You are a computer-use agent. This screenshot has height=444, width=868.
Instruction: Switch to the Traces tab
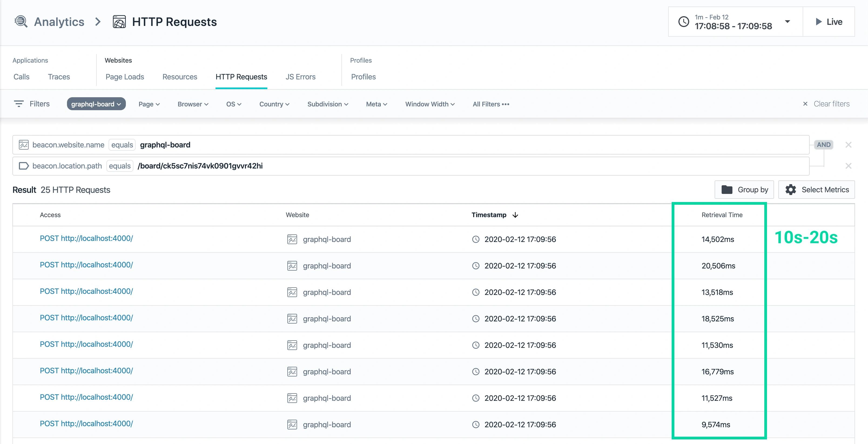59,77
